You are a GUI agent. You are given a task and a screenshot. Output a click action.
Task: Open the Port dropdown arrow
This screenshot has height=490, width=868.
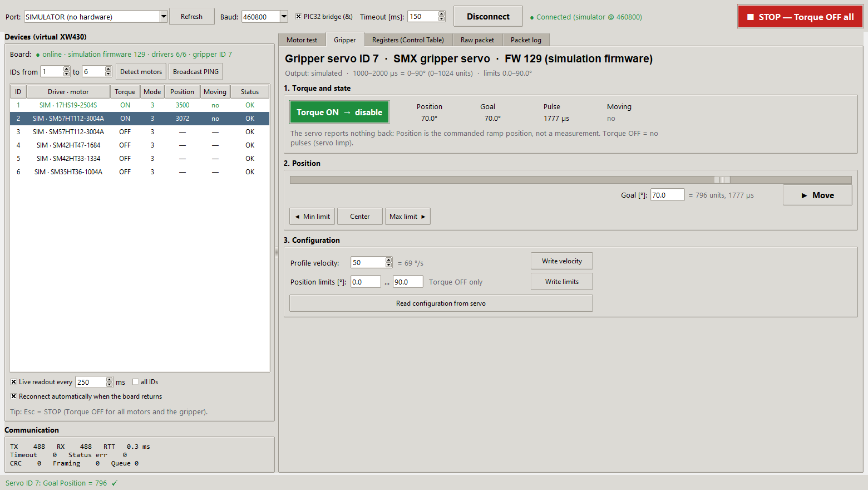[164, 17]
